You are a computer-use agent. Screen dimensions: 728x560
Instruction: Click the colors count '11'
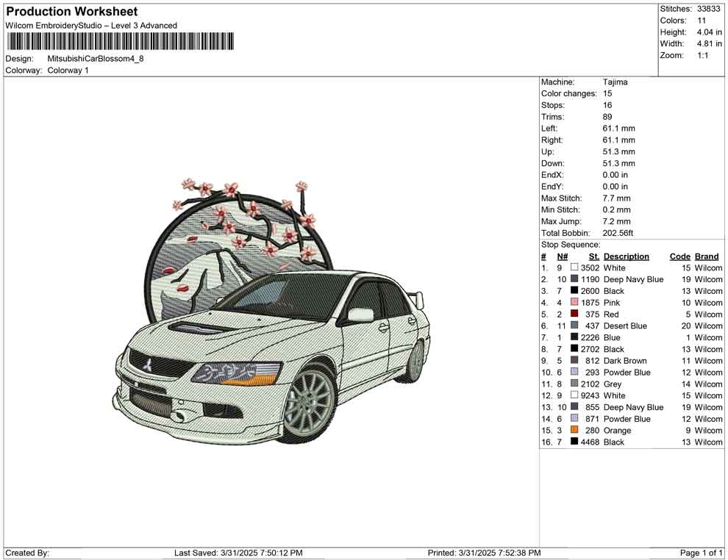point(701,21)
